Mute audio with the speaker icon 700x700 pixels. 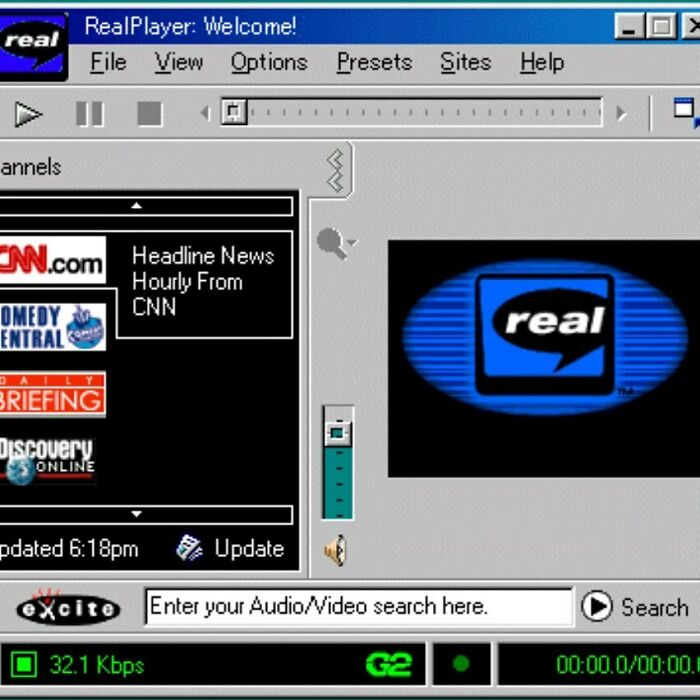pos(336,550)
